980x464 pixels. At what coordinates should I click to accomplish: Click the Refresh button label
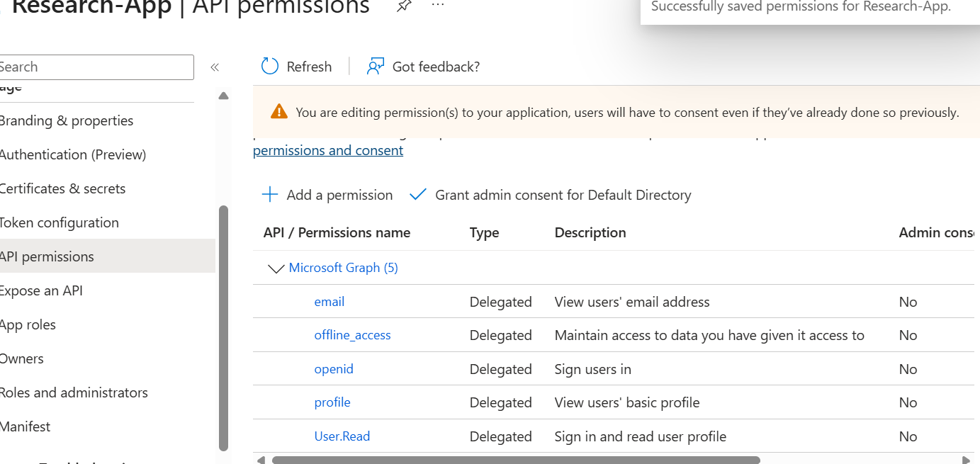[309, 67]
